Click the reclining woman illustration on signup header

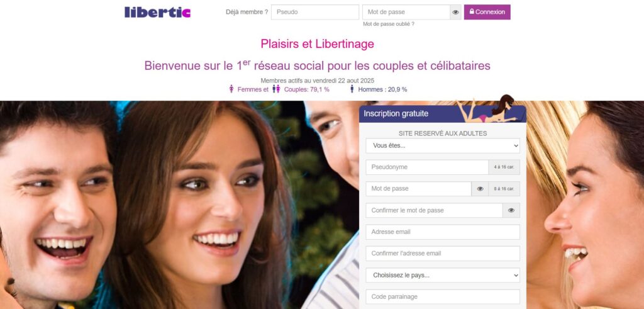click(488, 110)
